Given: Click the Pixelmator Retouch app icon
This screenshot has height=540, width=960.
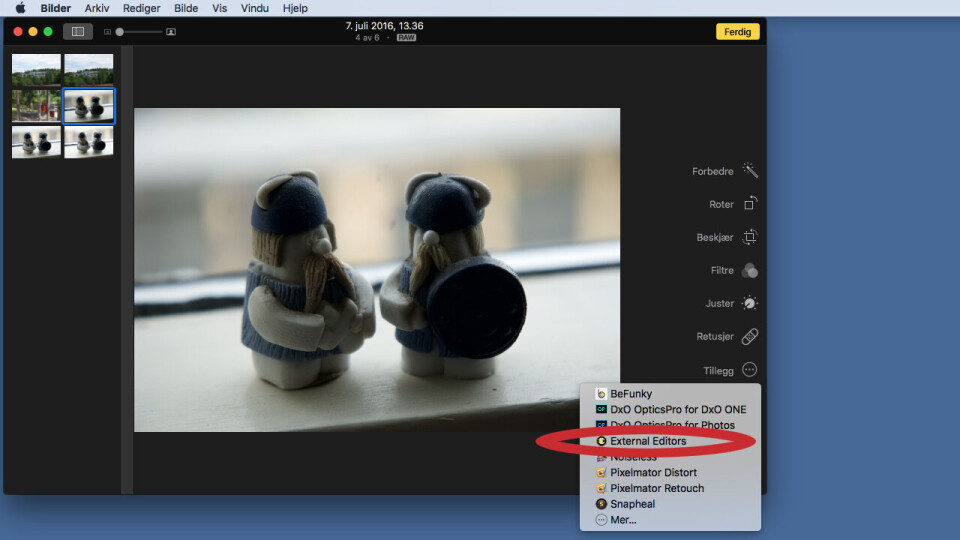Looking at the screenshot, I should pos(601,489).
